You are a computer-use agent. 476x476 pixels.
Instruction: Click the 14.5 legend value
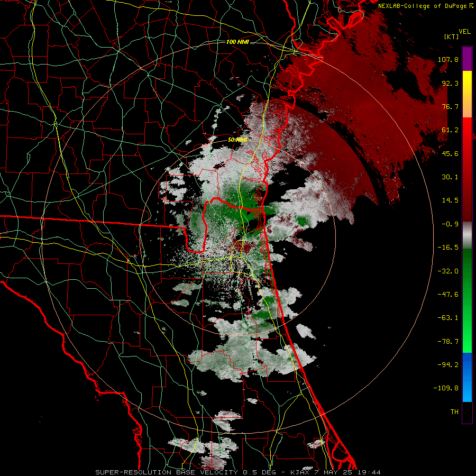[450, 200]
